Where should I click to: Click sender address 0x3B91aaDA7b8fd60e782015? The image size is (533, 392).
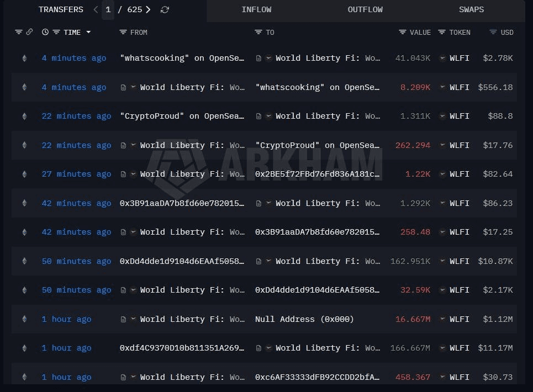pyautogui.click(x=182, y=203)
